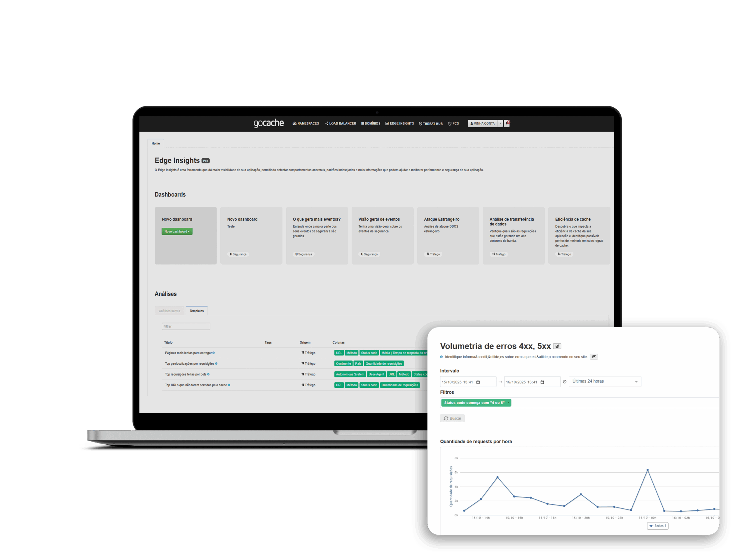Open Namespaces in top navigation
The height and width of the screenshot is (560, 747).
coord(306,124)
